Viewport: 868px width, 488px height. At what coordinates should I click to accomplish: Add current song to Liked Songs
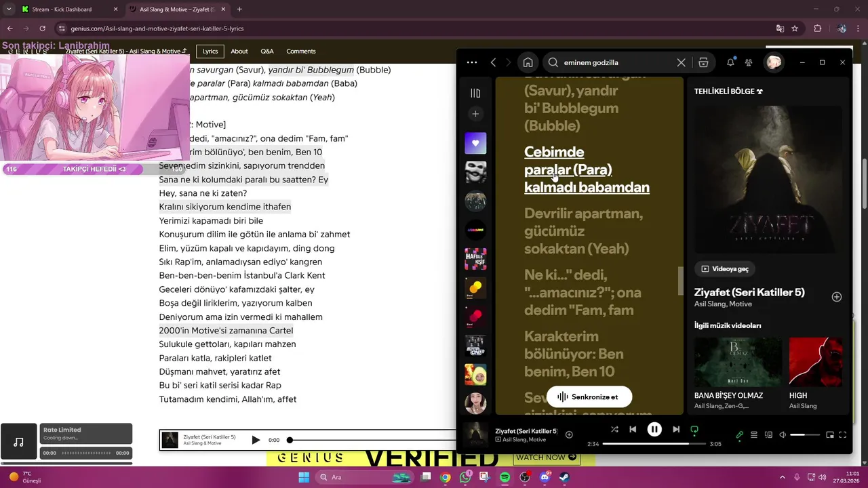click(569, 434)
